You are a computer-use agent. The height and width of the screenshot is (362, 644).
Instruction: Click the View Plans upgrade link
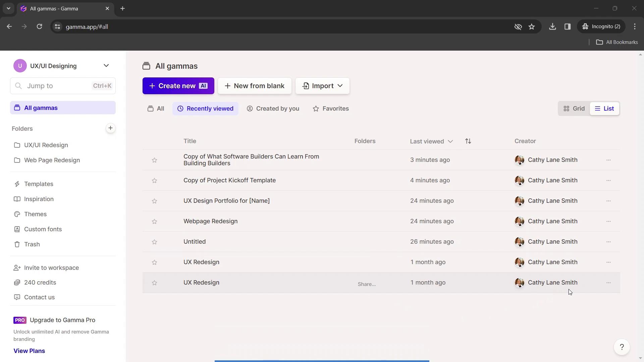29,351
